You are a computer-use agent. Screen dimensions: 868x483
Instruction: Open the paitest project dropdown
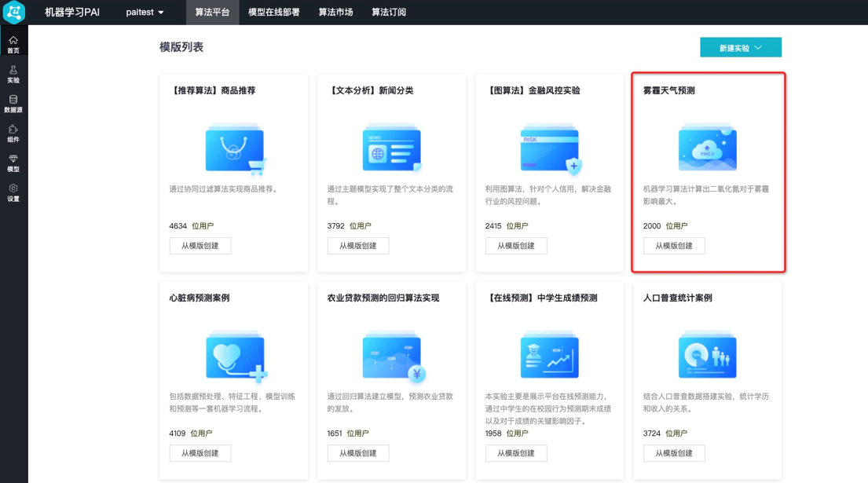[145, 12]
